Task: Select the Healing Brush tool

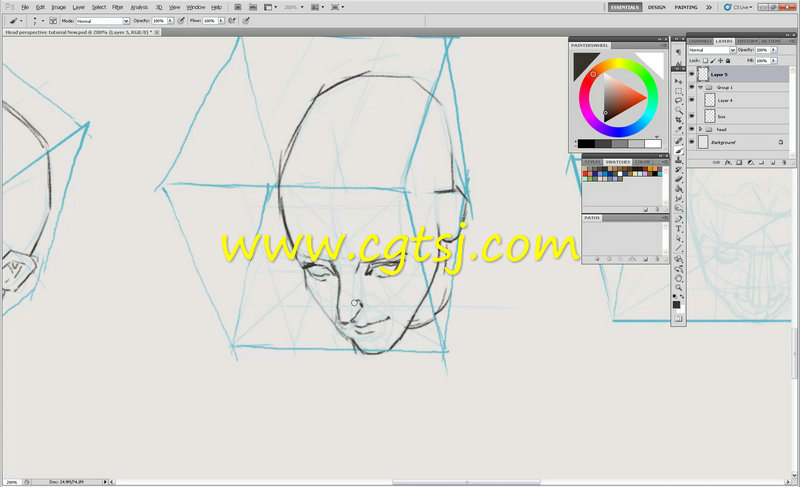Action: [x=678, y=141]
